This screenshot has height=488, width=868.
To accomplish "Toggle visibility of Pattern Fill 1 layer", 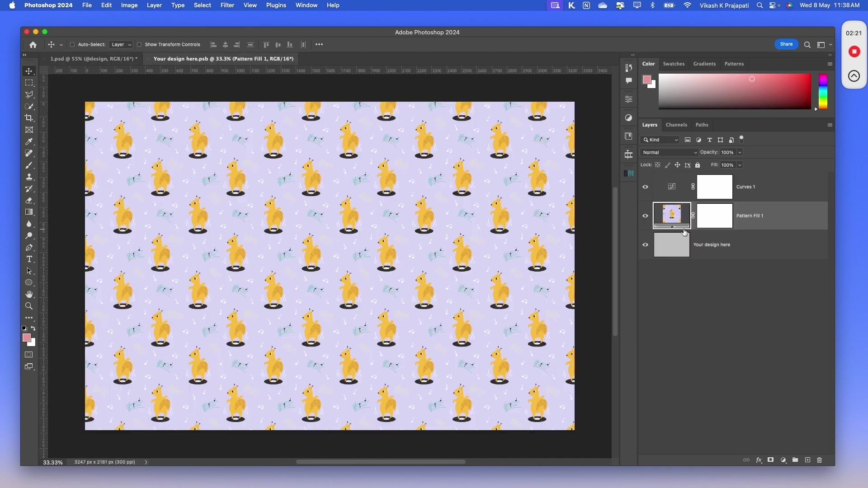I will coord(646,216).
